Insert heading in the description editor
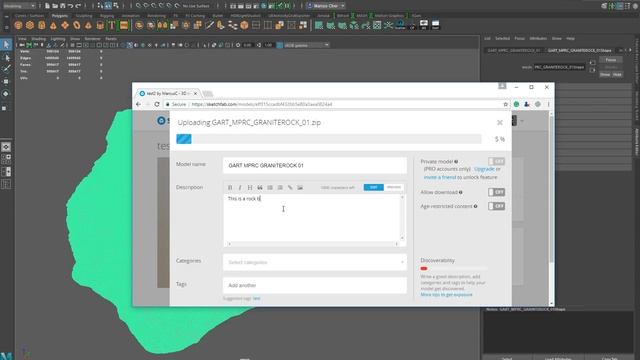Screen dimensions: 640x360 pos(250,187)
